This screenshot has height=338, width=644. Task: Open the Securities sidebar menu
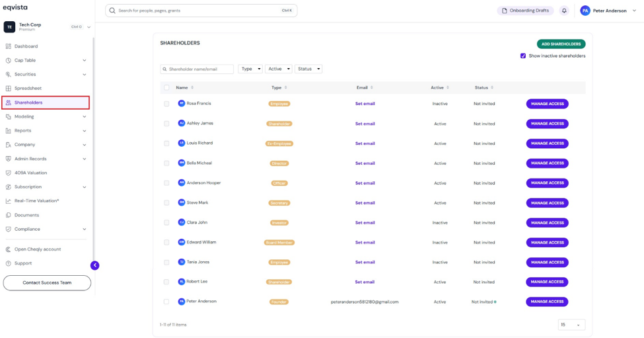point(46,75)
